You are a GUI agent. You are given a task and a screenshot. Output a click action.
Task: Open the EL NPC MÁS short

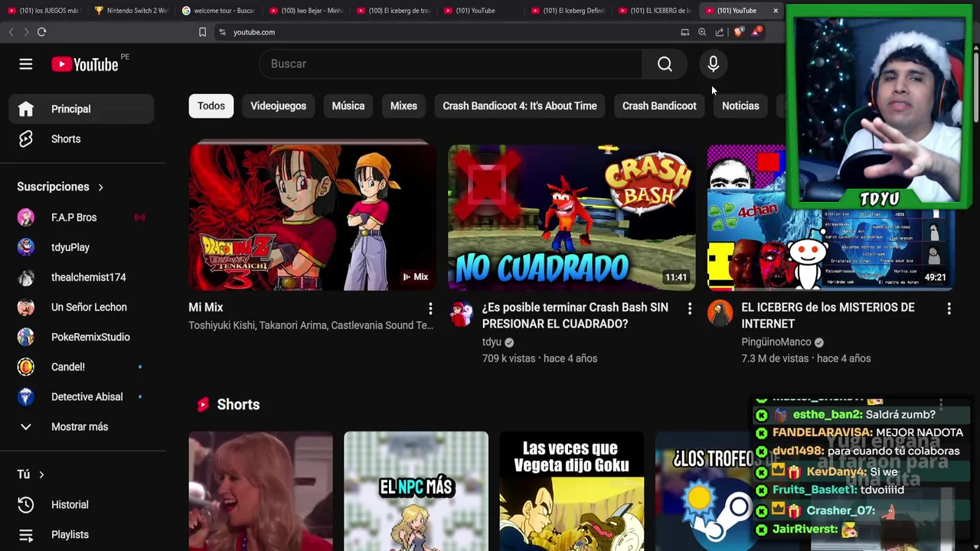tap(416, 491)
